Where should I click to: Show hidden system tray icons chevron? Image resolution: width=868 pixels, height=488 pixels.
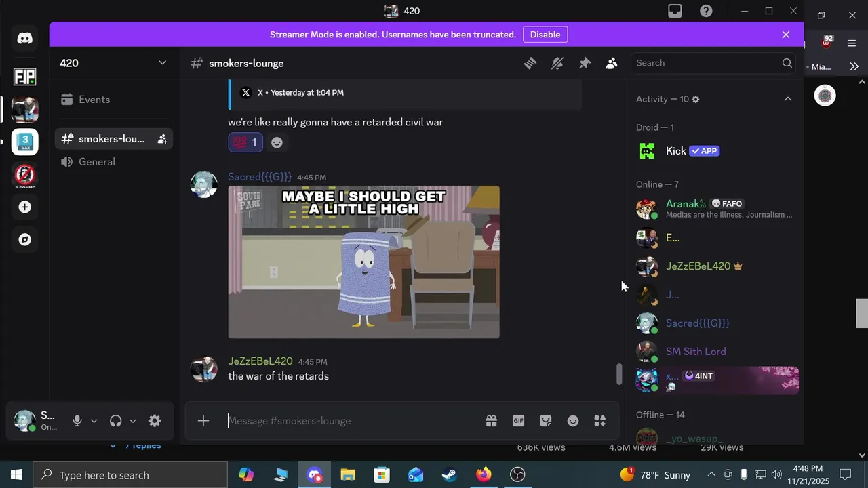coord(711,475)
